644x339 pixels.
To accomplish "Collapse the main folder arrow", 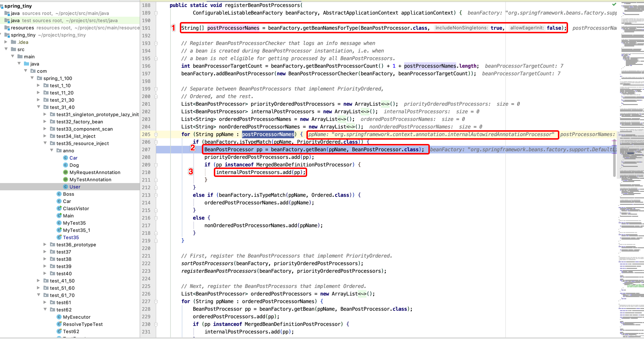I will click(12, 56).
